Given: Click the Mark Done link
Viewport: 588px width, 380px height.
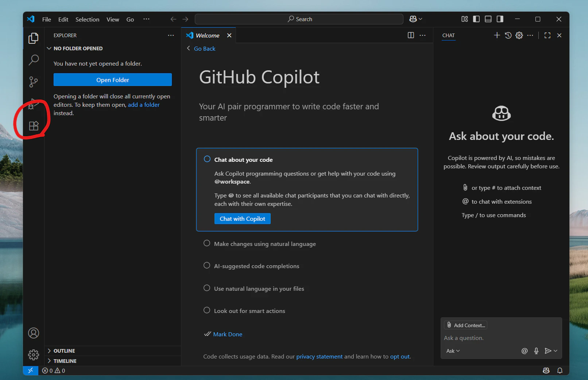Looking at the screenshot, I should [x=228, y=334].
